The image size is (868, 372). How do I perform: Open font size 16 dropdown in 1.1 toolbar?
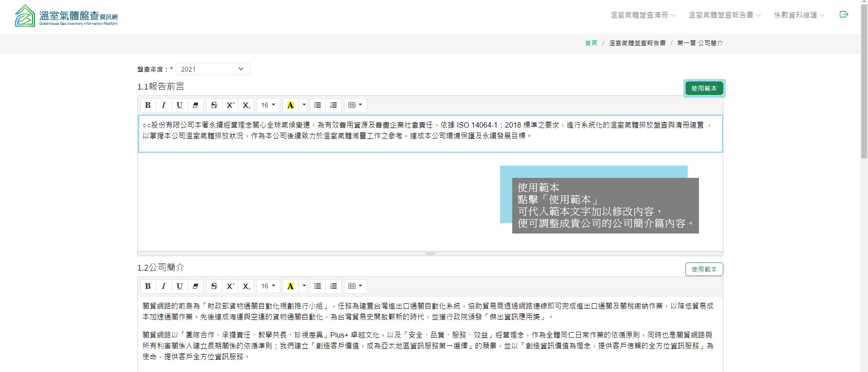tap(268, 105)
